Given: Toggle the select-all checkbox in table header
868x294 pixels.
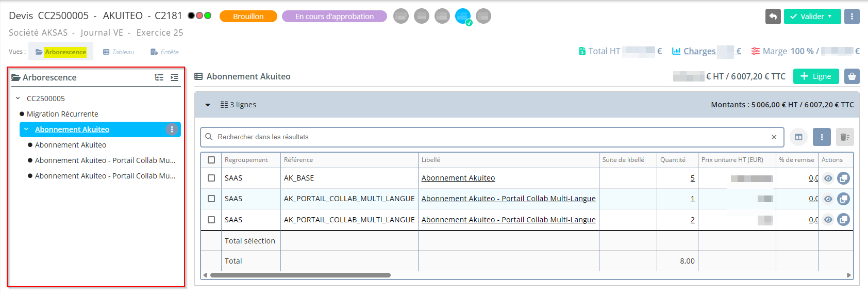Looking at the screenshot, I should pos(211,160).
